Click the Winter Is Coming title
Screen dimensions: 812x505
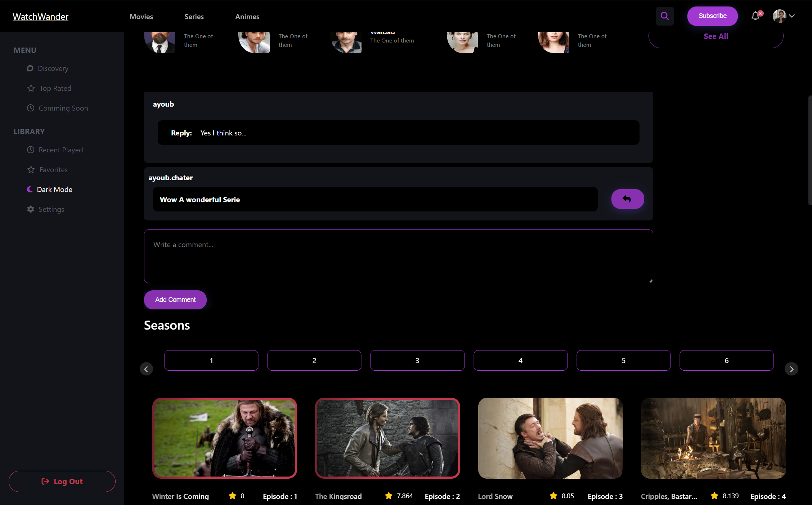tap(180, 496)
